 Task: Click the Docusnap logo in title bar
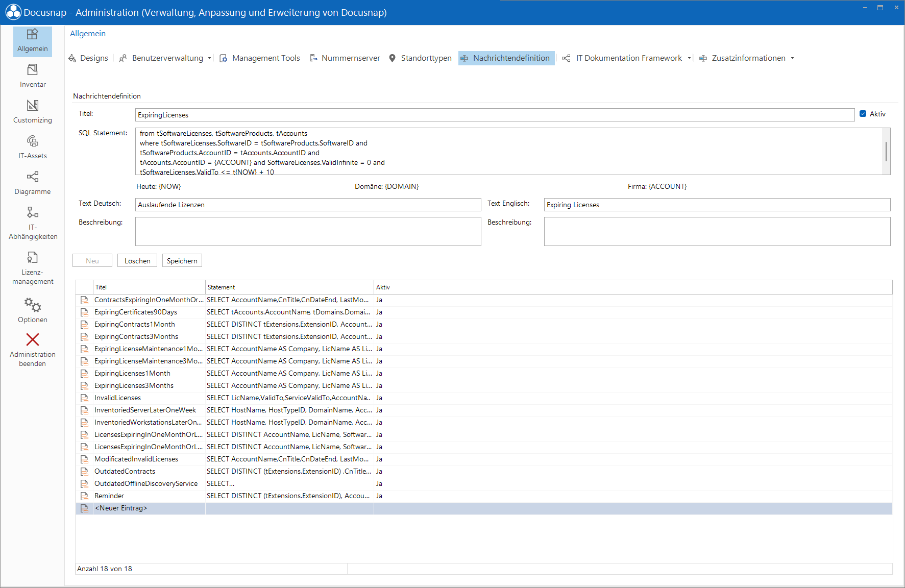coord(13,12)
